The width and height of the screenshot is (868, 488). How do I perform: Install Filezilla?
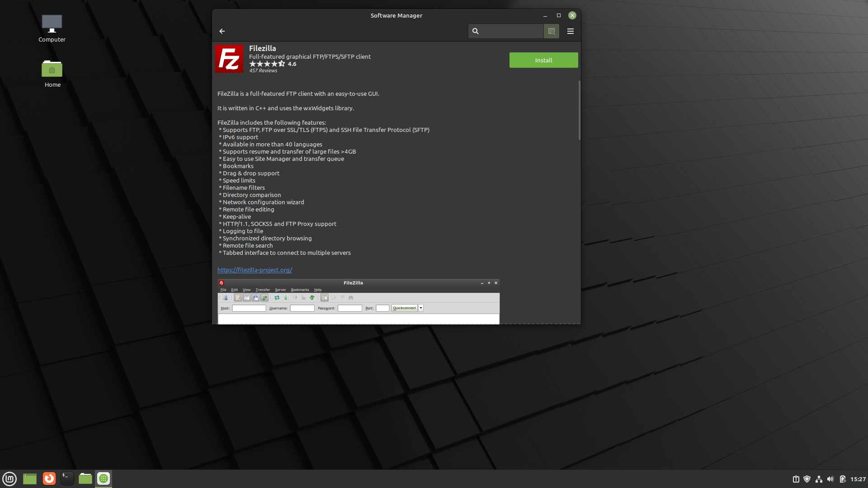[x=543, y=60]
